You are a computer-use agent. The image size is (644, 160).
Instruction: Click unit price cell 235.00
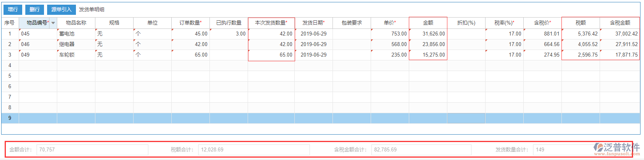390,55
